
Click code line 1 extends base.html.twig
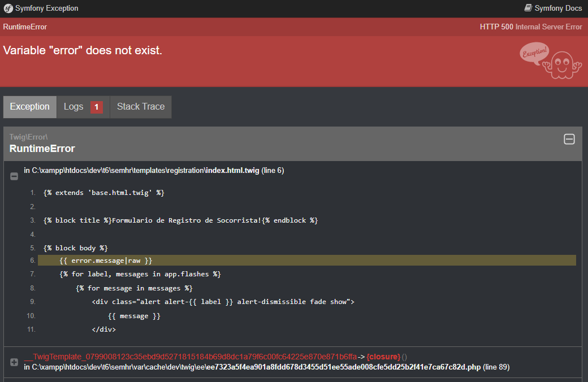104,193
